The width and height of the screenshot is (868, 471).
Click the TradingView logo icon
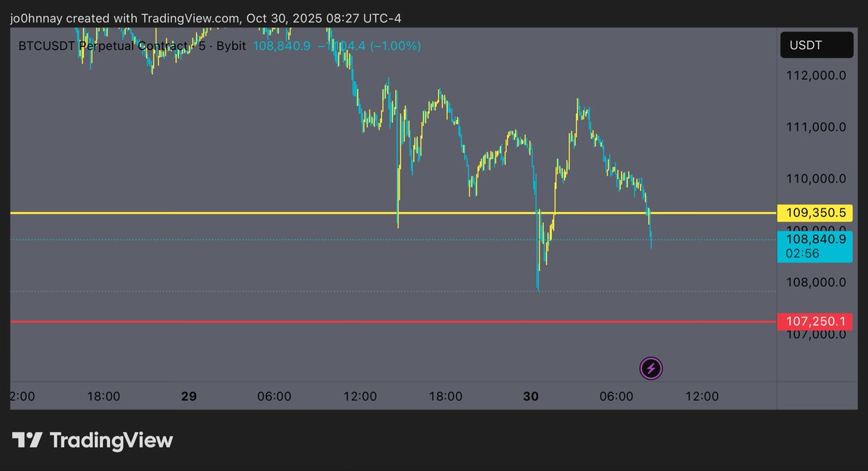28,440
